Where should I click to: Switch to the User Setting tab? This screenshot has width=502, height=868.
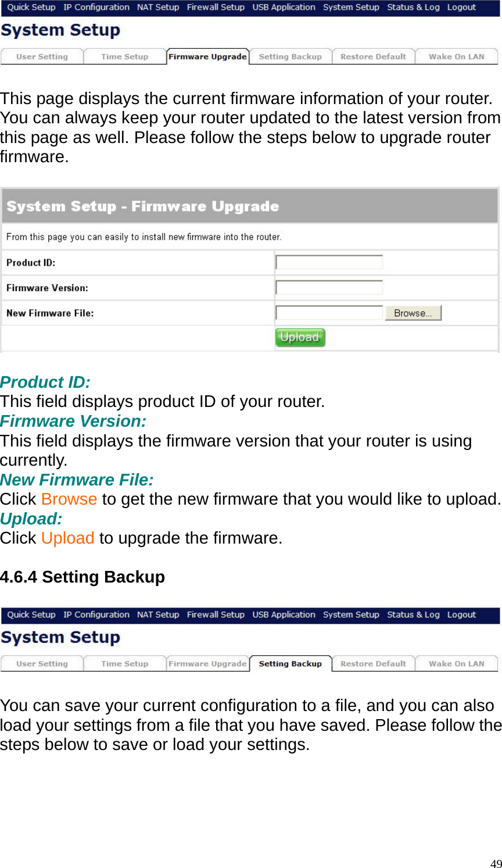(x=41, y=56)
